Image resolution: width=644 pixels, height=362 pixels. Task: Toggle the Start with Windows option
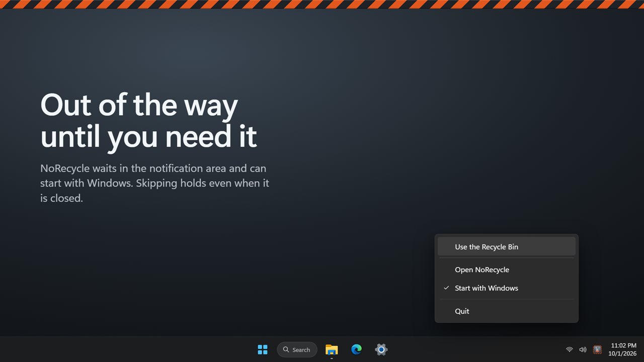(506, 288)
